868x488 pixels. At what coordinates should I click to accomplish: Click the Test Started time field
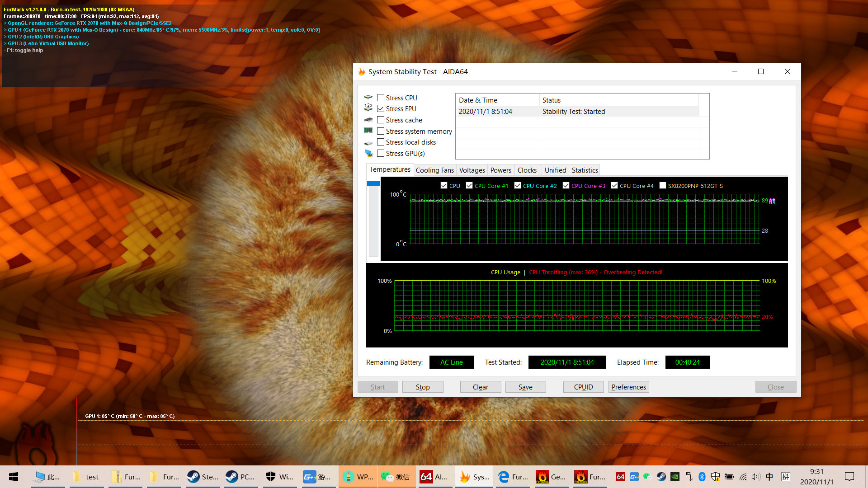click(567, 362)
